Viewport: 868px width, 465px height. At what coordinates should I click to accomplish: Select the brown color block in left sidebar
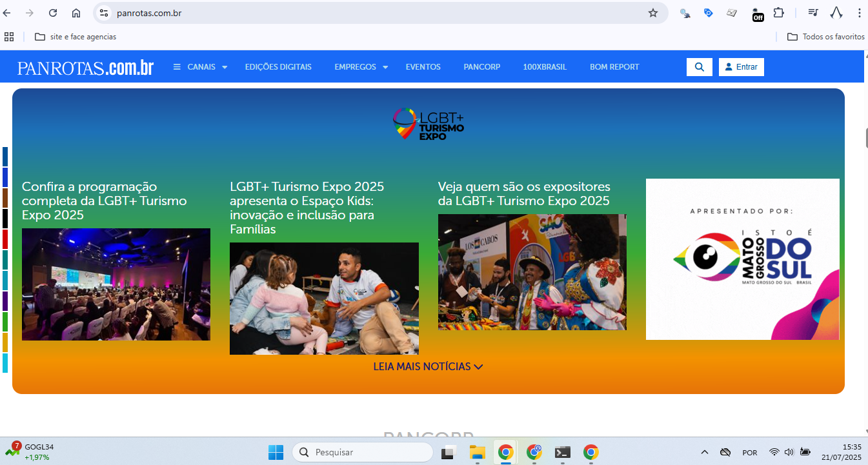(x=5, y=198)
